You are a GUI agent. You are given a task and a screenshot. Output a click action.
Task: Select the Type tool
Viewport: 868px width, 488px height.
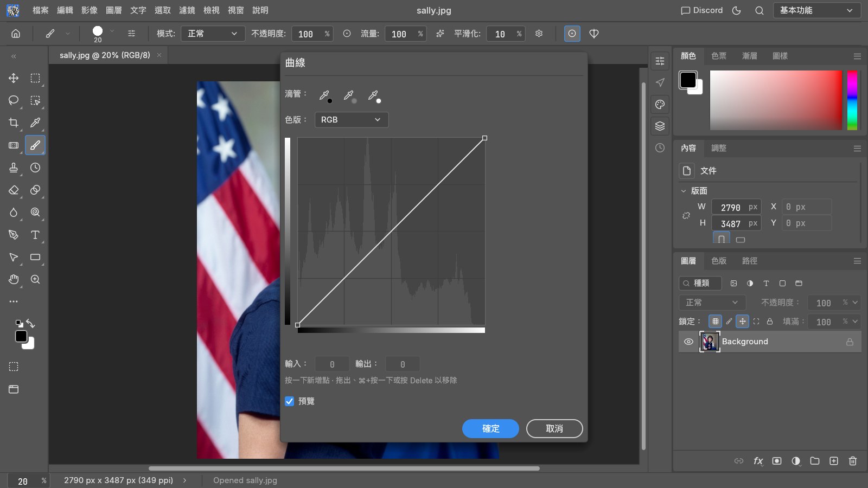tap(35, 235)
